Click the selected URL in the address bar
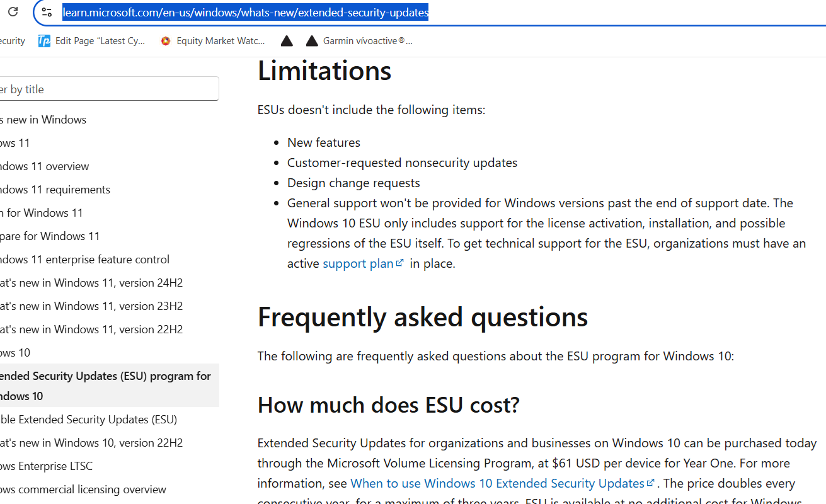826x504 pixels. tap(246, 11)
